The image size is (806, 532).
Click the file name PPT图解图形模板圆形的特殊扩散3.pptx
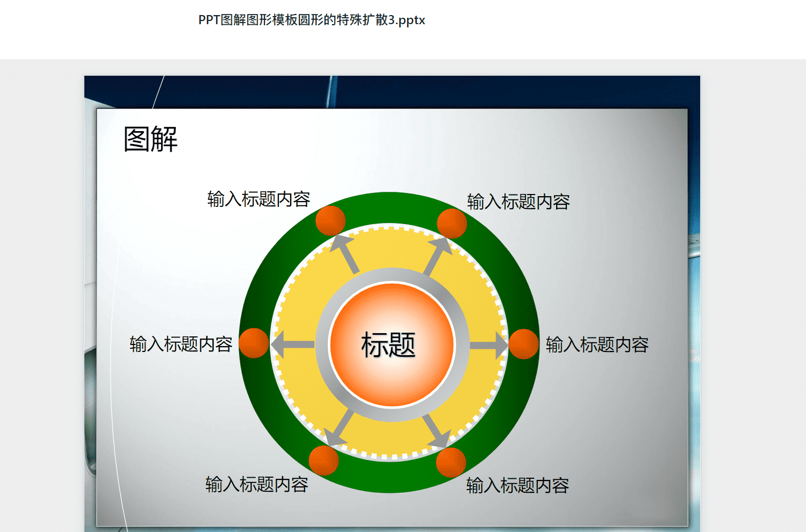pyautogui.click(x=312, y=20)
